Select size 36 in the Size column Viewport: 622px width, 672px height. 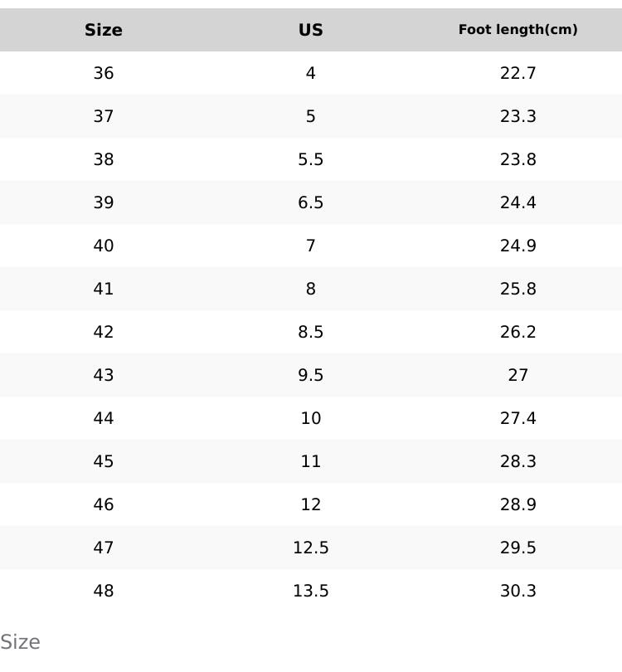coord(104,73)
